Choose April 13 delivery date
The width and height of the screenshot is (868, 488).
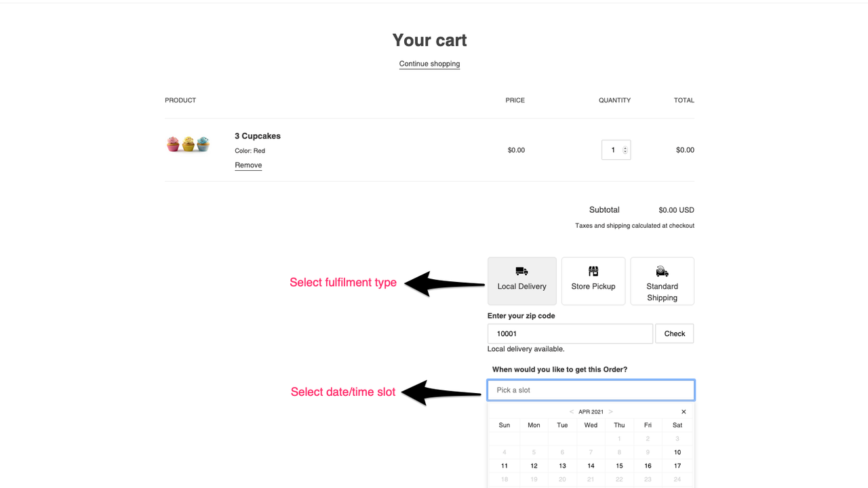tap(562, 466)
